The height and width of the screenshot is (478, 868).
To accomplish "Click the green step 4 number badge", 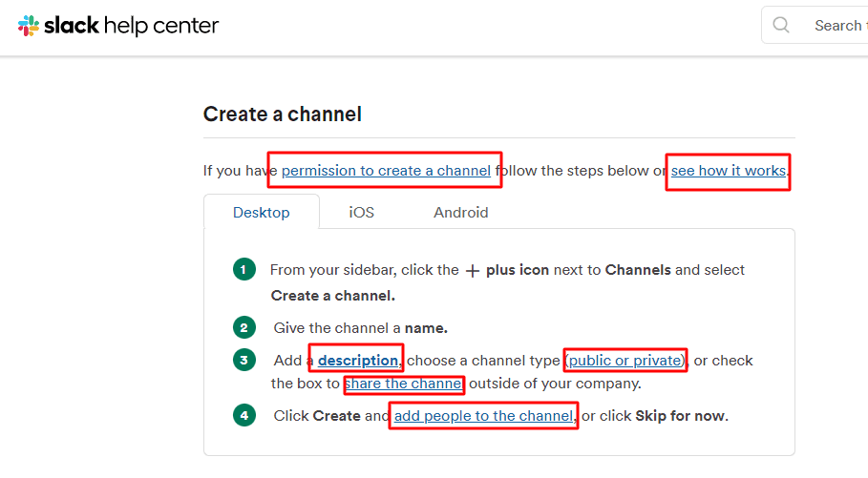I will point(244,416).
